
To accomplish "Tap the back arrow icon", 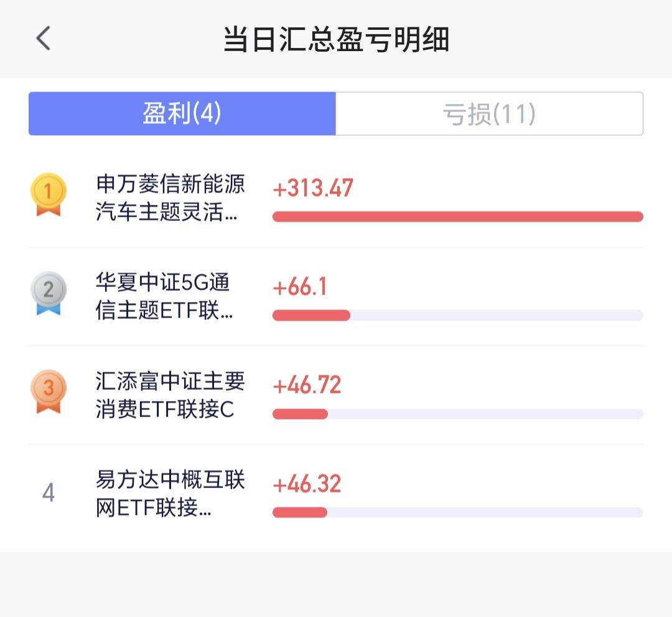I will tap(43, 39).
